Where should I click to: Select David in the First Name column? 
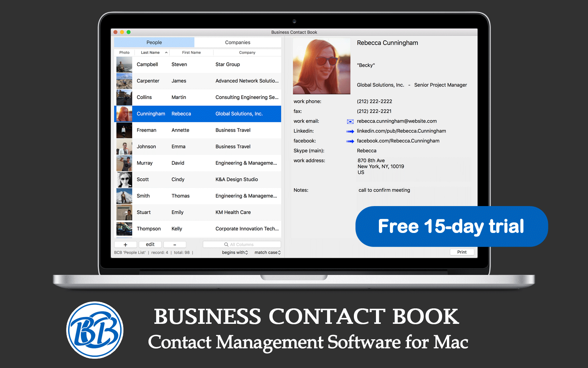[178, 163]
